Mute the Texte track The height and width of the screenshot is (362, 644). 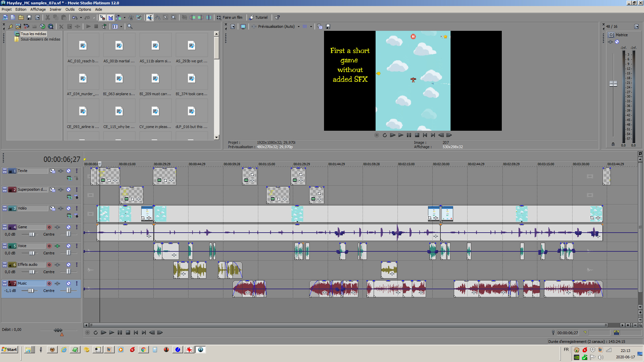pyautogui.click(x=69, y=171)
